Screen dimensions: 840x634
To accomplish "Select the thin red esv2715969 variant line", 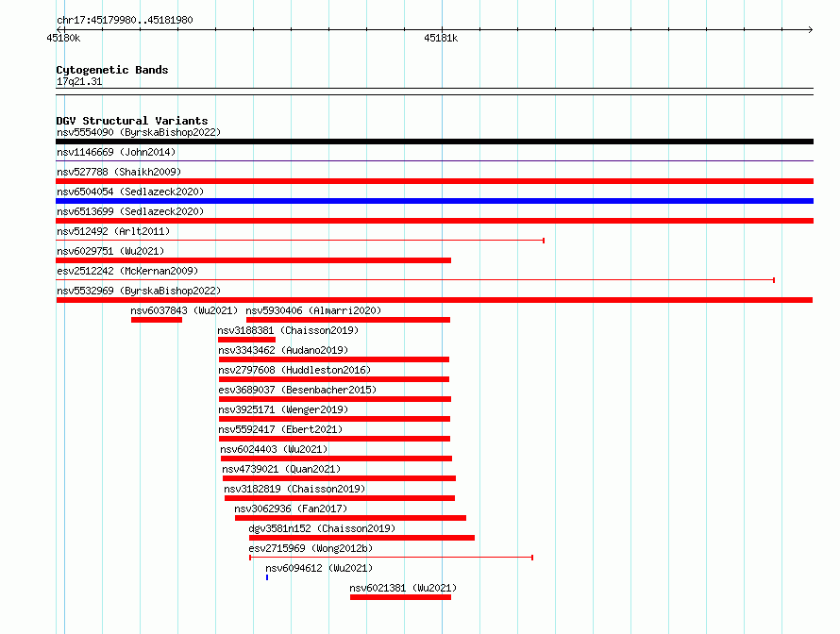I will tap(391, 558).
